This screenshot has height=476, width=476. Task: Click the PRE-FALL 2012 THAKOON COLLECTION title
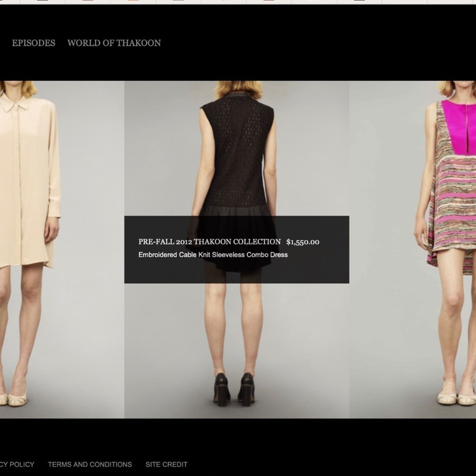[209, 242]
